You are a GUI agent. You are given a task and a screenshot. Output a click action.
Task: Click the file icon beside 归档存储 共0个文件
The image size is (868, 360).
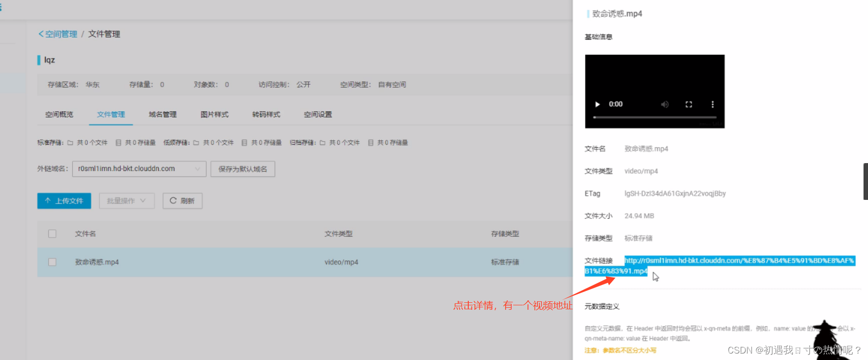(x=323, y=143)
